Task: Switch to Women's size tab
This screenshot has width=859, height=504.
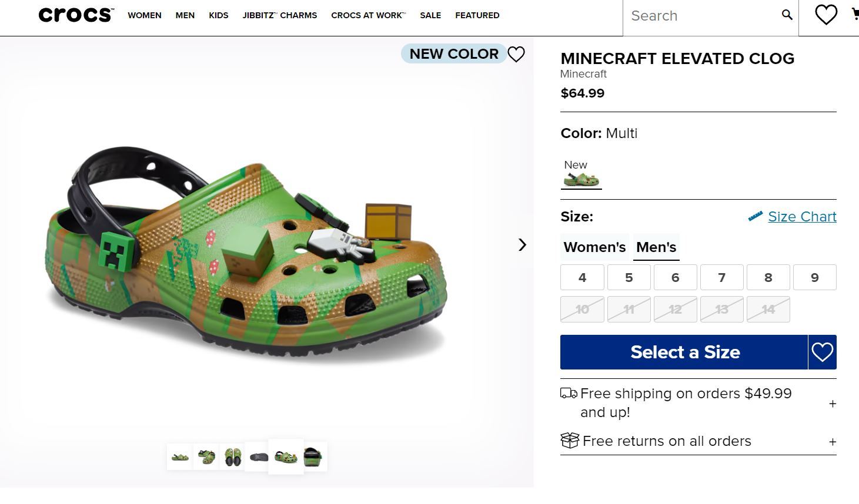Action: (594, 247)
